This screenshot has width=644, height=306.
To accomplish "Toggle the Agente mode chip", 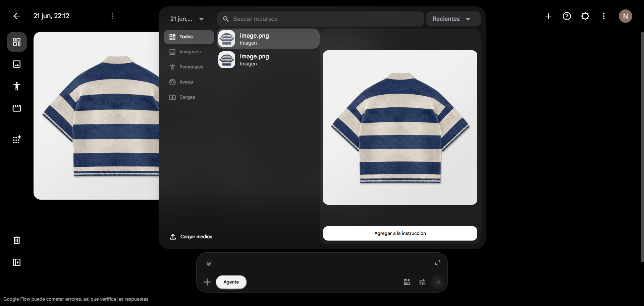I will pos(231,282).
